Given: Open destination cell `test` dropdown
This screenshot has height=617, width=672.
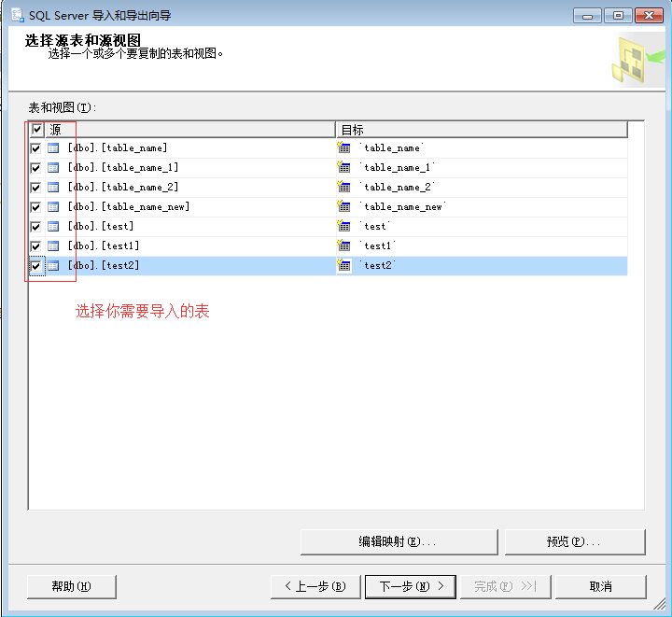Looking at the screenshot, I should [x=482, y=226].
